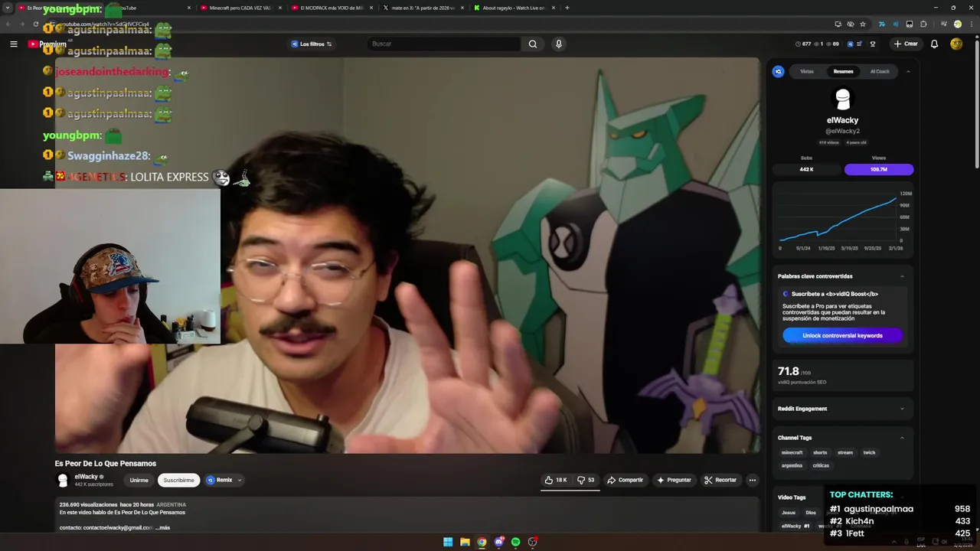The image size is (980, 551).
Task: Click the page vertical scrollbar
Action: point(977,103)
